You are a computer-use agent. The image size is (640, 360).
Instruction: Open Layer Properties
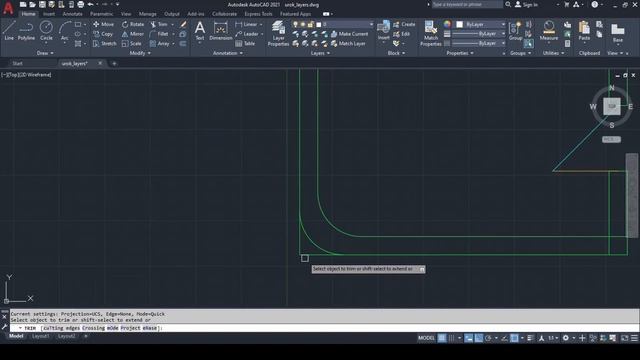278,33
